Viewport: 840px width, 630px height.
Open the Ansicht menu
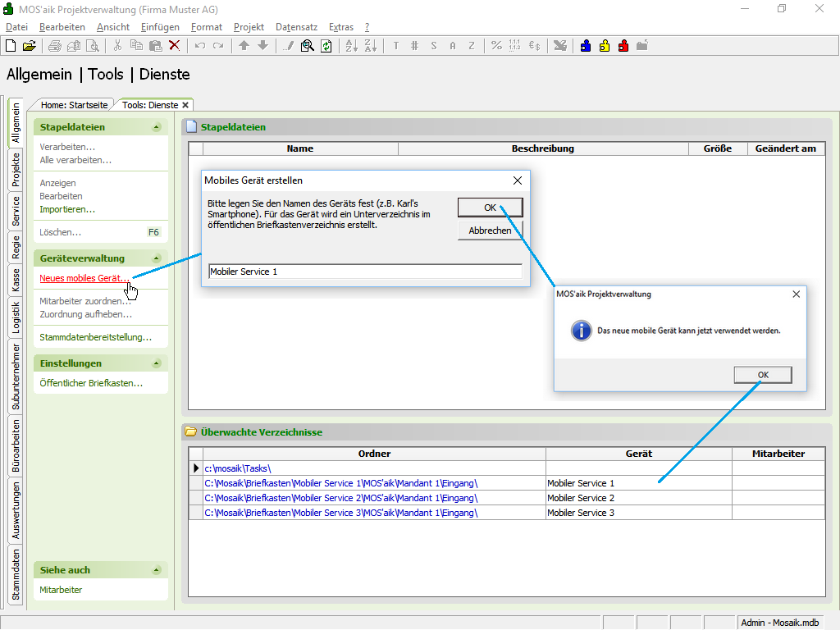[x=113, y=27]
